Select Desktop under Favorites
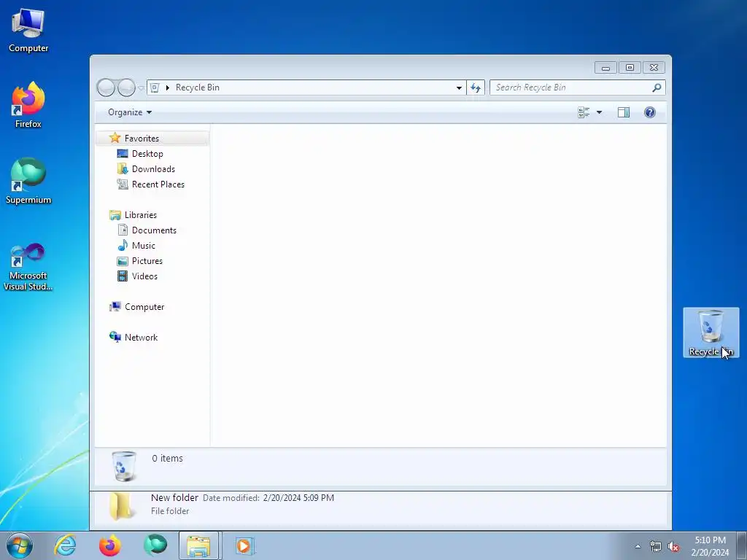This screenshot has height=560, width=747. (147, 154)
